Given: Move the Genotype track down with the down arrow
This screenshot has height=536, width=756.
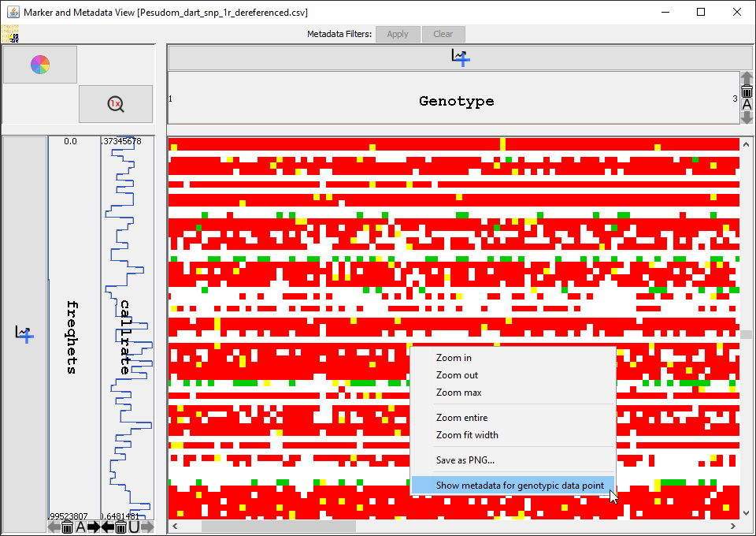Looking at the screenshot, I should [747, 117].
